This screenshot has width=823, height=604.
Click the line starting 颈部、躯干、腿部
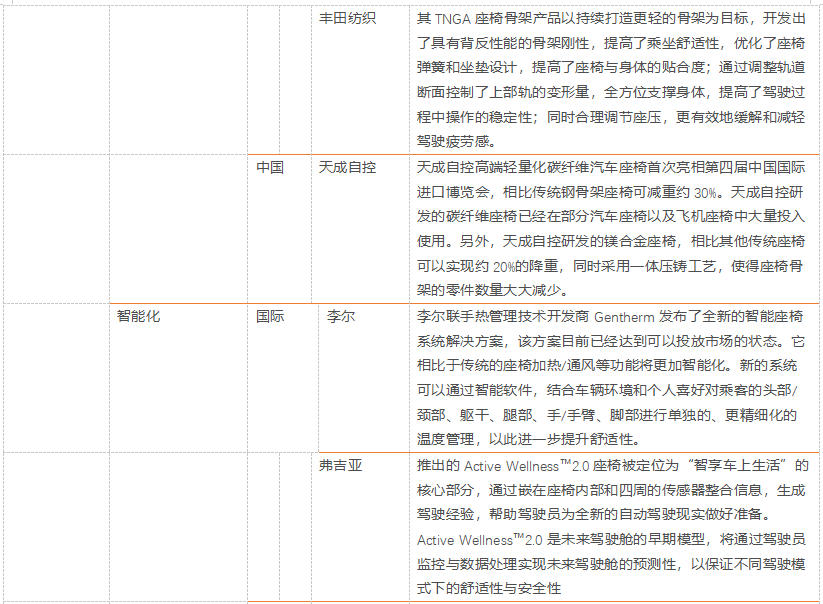607,415
